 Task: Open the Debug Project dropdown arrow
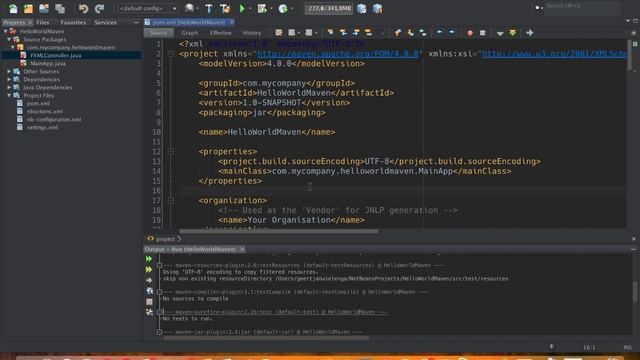[x=271, y=9]
